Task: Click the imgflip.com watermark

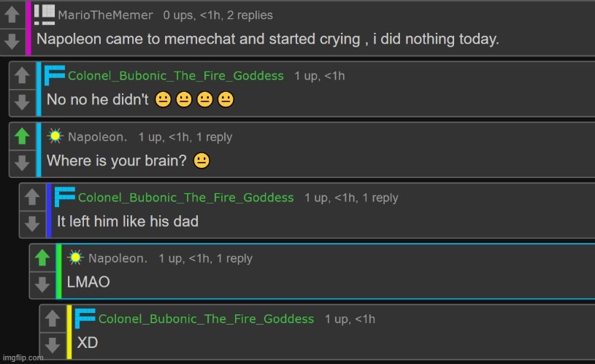Action: point(23,358)
